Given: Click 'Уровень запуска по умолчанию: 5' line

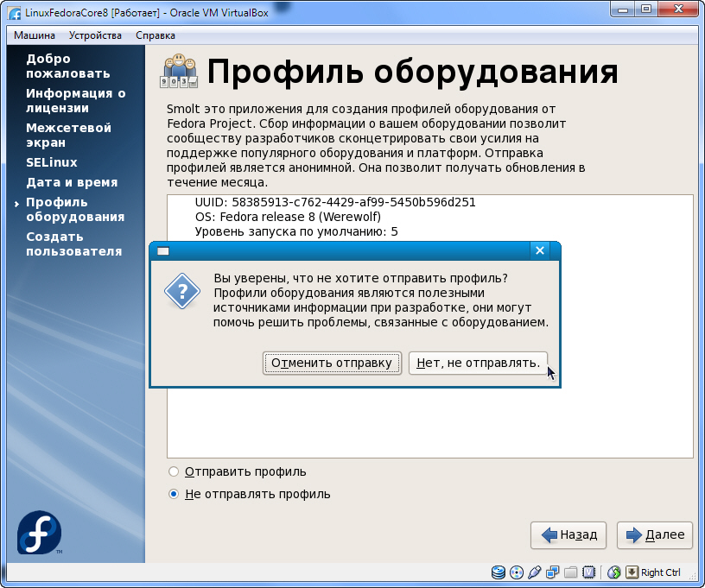Looking at the screenshot, I should click(296, 231).
